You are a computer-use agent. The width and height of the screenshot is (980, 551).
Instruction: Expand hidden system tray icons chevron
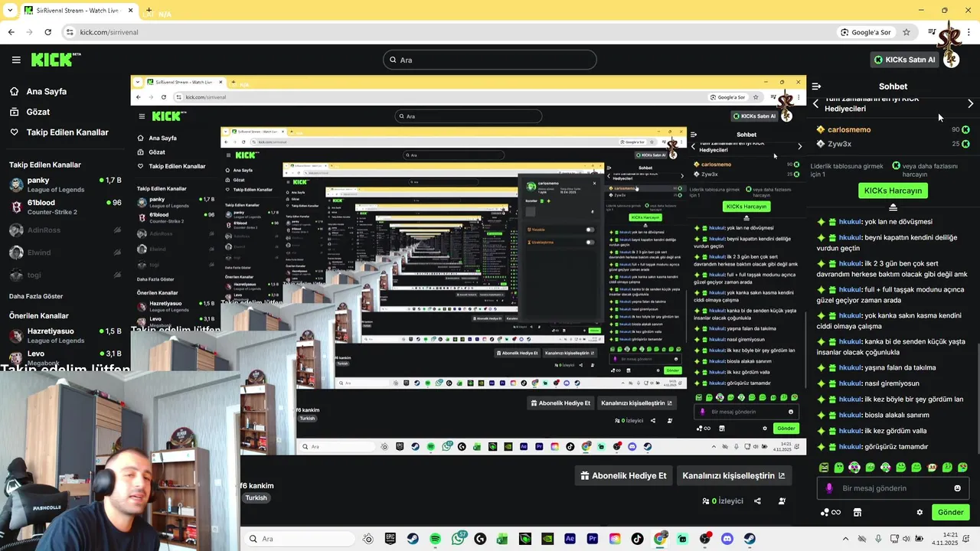(845, 539)
